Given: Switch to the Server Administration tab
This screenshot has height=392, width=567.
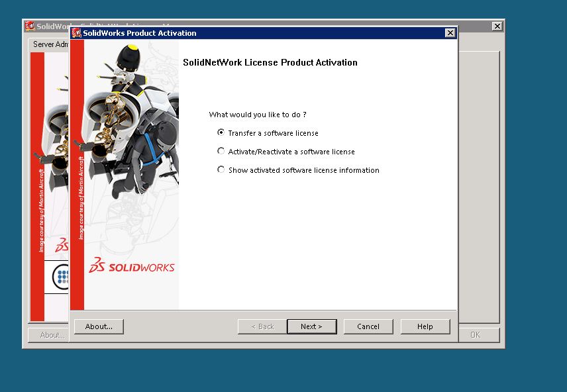Looking at the screenshot, I should tap(50, 44).
